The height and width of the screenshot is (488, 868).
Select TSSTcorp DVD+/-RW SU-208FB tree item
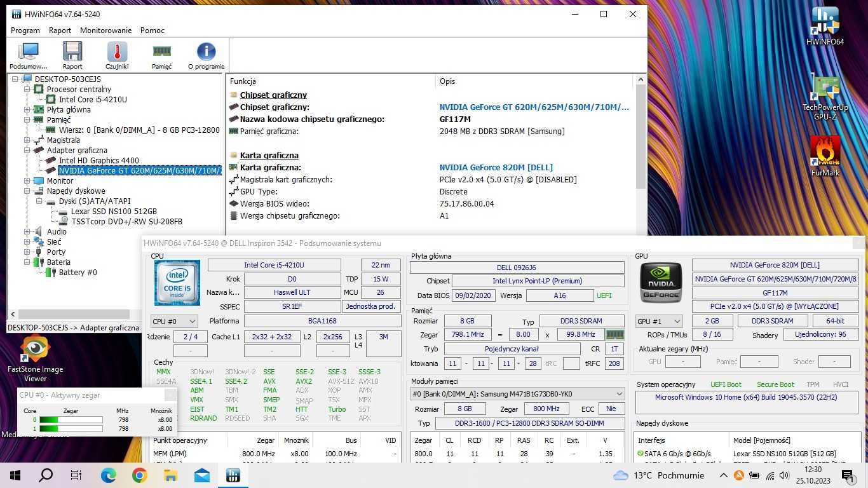pyautogui.click(x=126, y=222)
